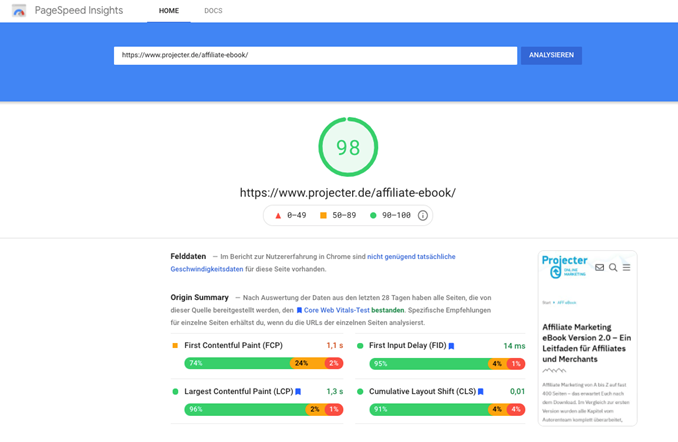Open the Geschwindigkeitsdaten link
Image resolution: width=678 pixels, height=442 pixels.
(207, 269)
